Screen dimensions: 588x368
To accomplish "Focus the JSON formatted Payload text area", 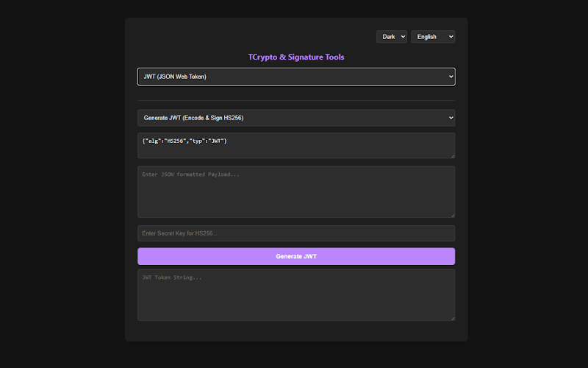I will pos(296,192).
